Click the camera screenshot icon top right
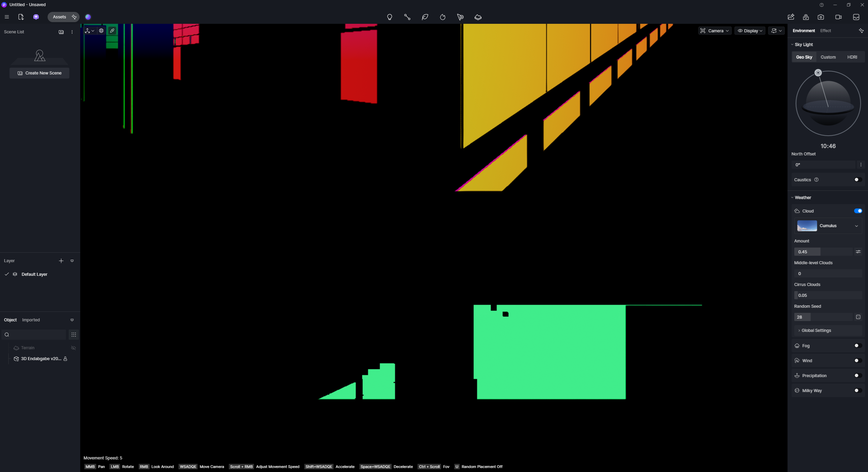 coord(821,17)
